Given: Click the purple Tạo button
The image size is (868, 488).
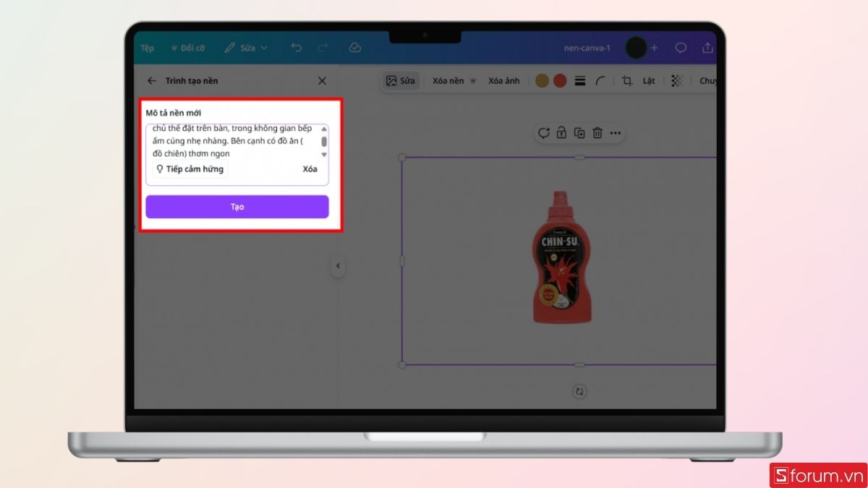Looking at the screenshot, I should point(237,207).
